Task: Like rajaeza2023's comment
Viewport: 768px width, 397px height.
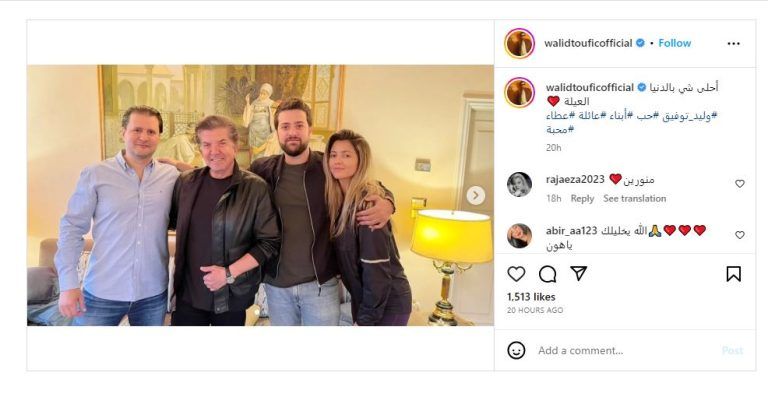Action: [x=740, y=184]
